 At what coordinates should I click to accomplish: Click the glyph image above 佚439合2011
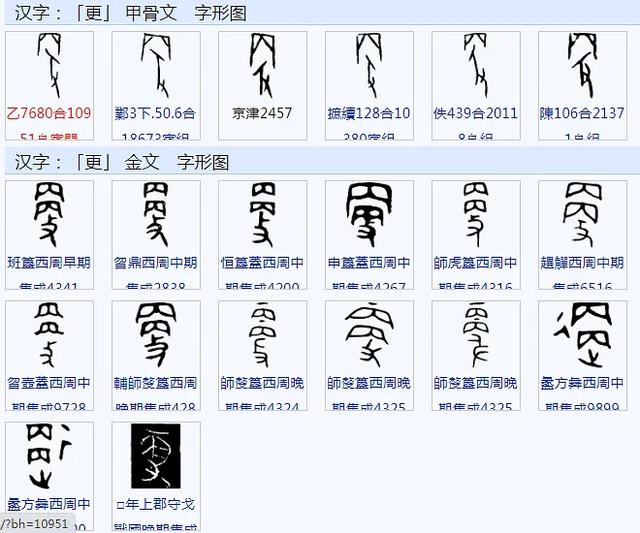click(476, 66)
